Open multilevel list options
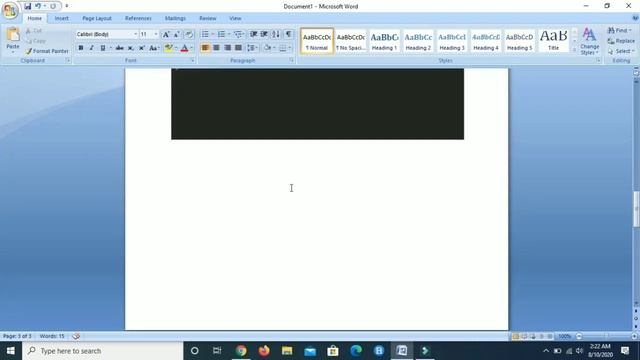Viewport: 640px width, 360px height. tap(239, 34)
